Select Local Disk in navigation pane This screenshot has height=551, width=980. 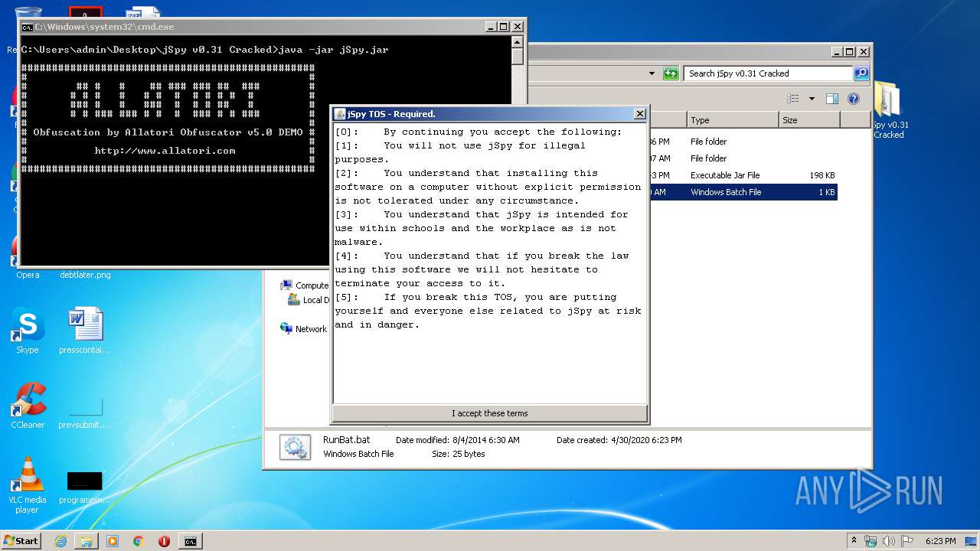[x=309, y=300]
